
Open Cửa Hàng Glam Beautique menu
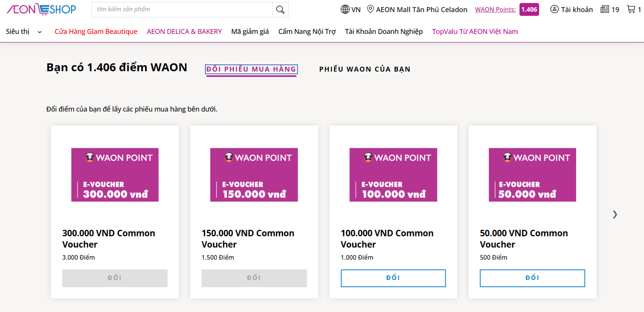96,32
